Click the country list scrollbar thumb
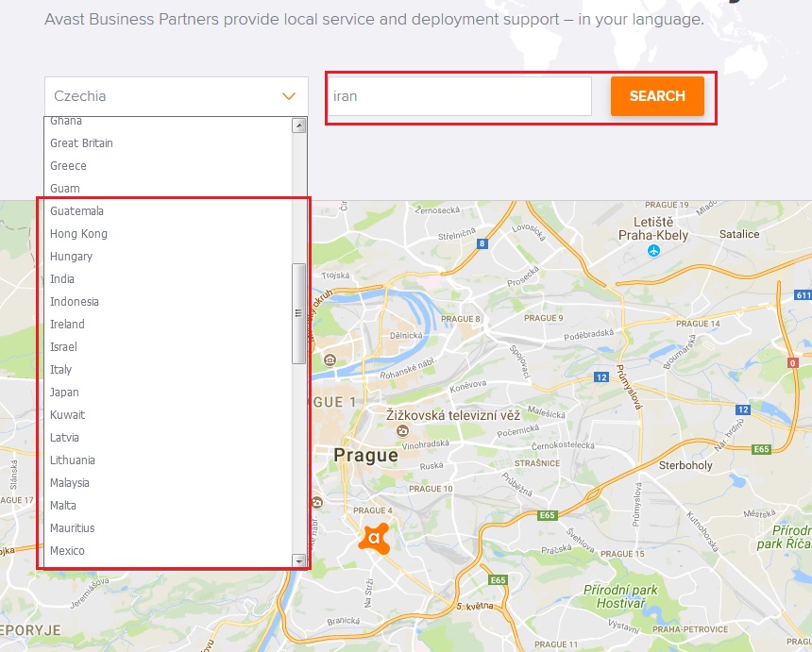Screen dimensions: 812x652 tap(298, 313)
